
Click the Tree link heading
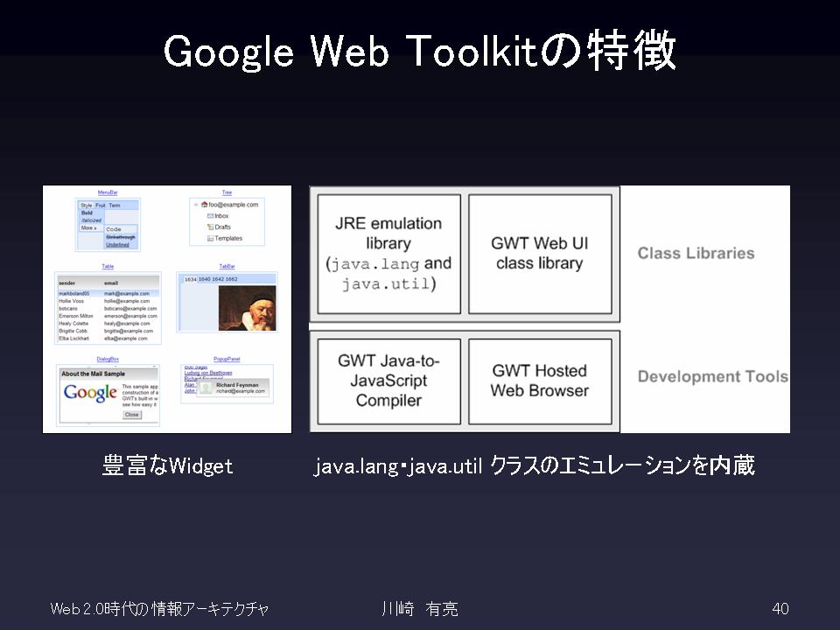(227, 192)
